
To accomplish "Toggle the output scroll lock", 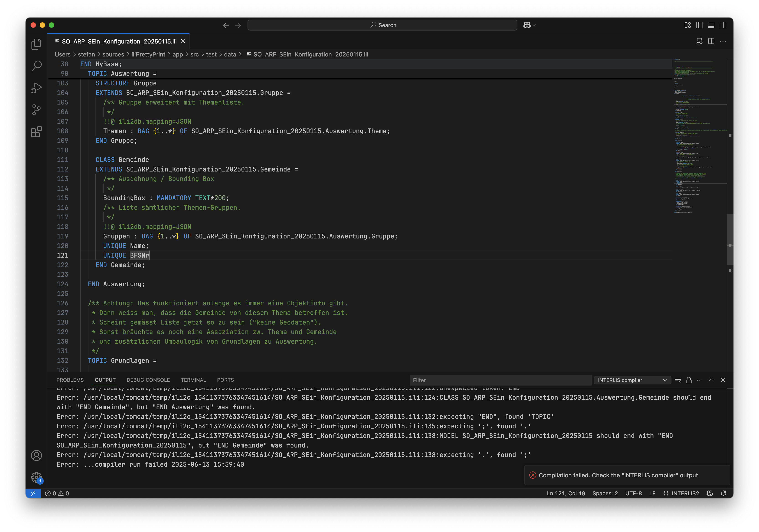I will (689, 380).
